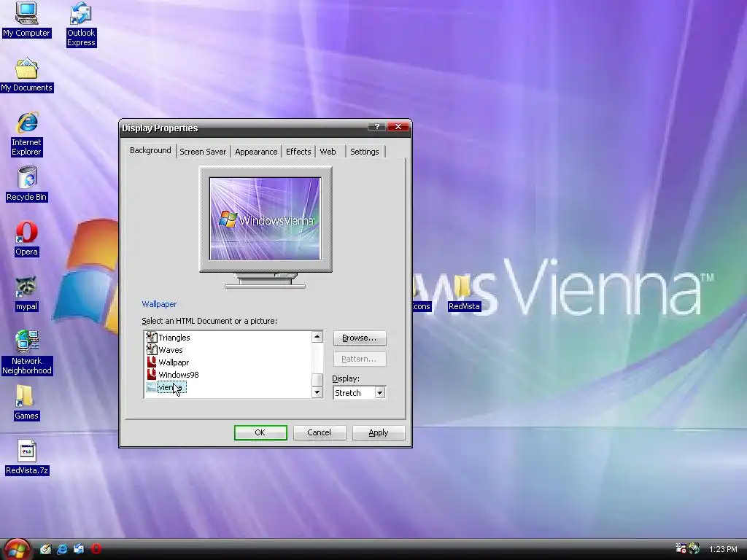747x560 pixels.
Task: Launch Outlook Express from quick launch
Action: tap(79, 549)
